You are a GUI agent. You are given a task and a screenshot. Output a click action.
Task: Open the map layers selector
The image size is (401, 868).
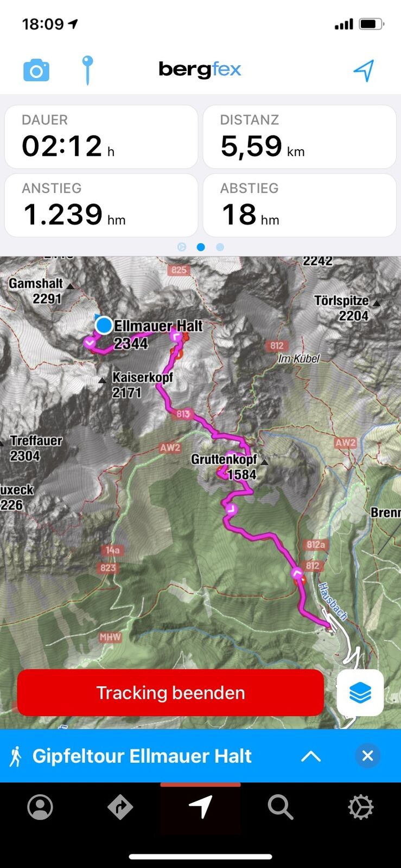click(x=360, y=693)
